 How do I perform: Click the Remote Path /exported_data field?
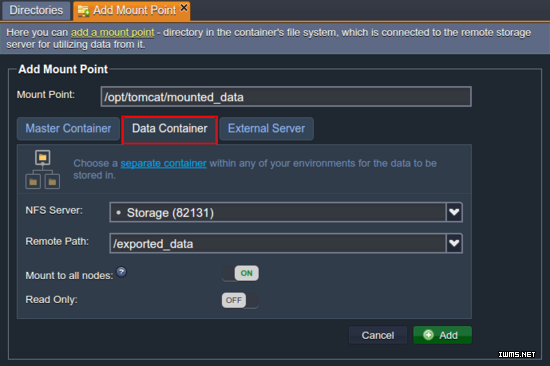click(277, 243)
